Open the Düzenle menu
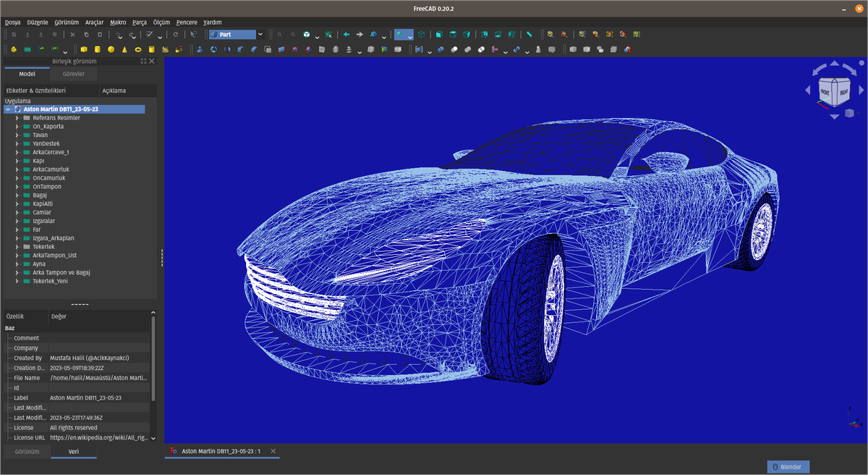The width and height of the screenshot is (868, 475). click(x=39, y=22)
